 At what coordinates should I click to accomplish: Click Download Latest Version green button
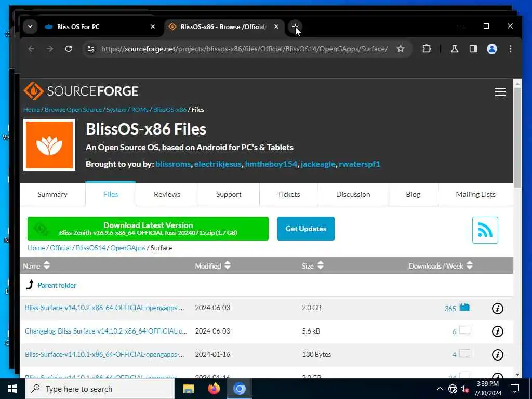pyautogui.click(x=148, y=229)
